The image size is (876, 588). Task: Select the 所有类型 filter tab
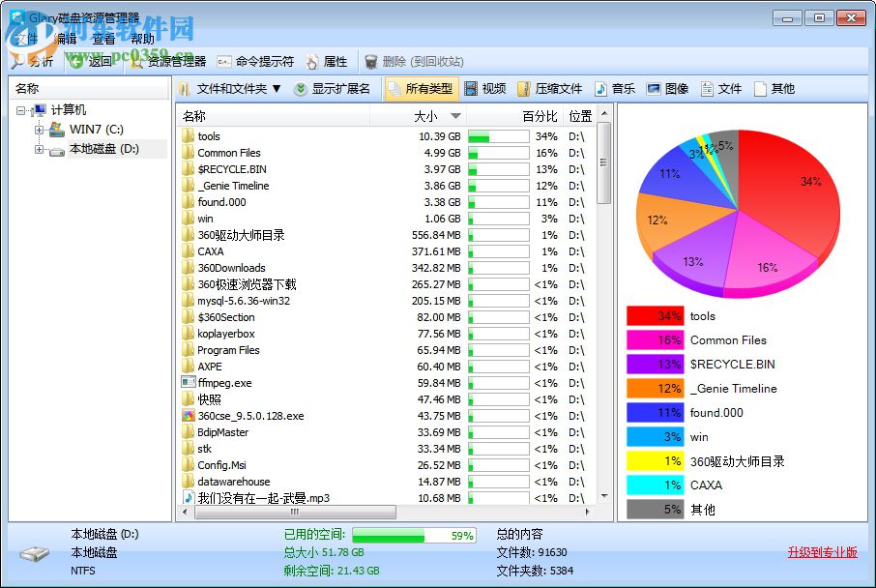422,88
